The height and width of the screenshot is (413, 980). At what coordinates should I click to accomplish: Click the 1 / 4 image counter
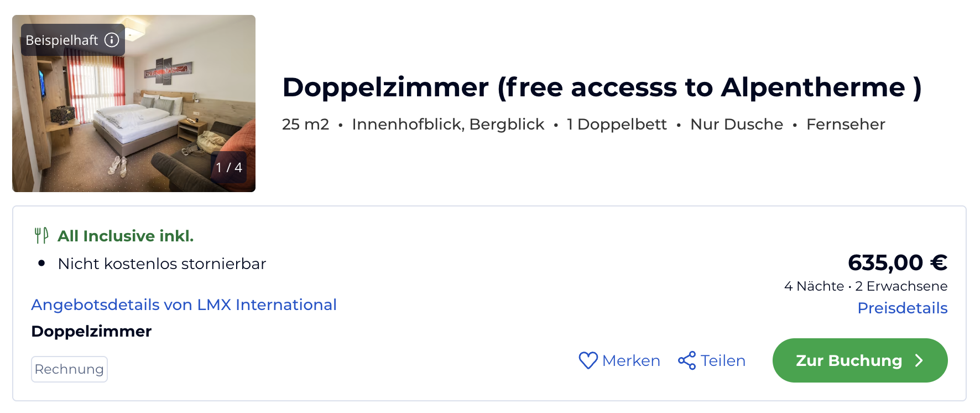pos(229,167)
